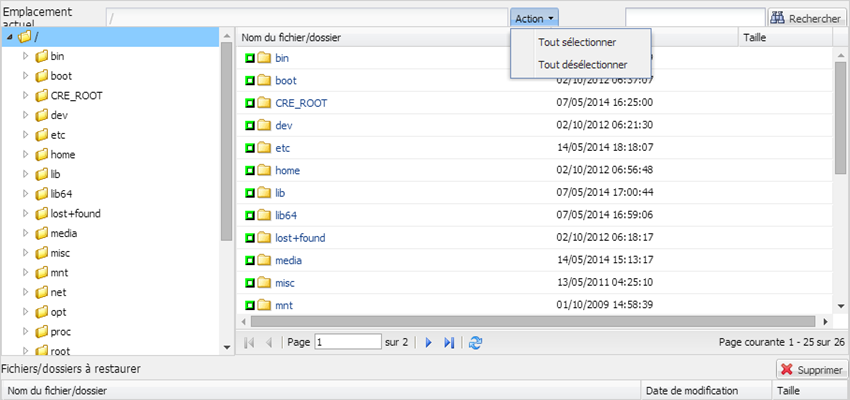This screenshot has width=850, height=400.
Task: Choose Tout sélectionner from menu
Action: [577, 42]
